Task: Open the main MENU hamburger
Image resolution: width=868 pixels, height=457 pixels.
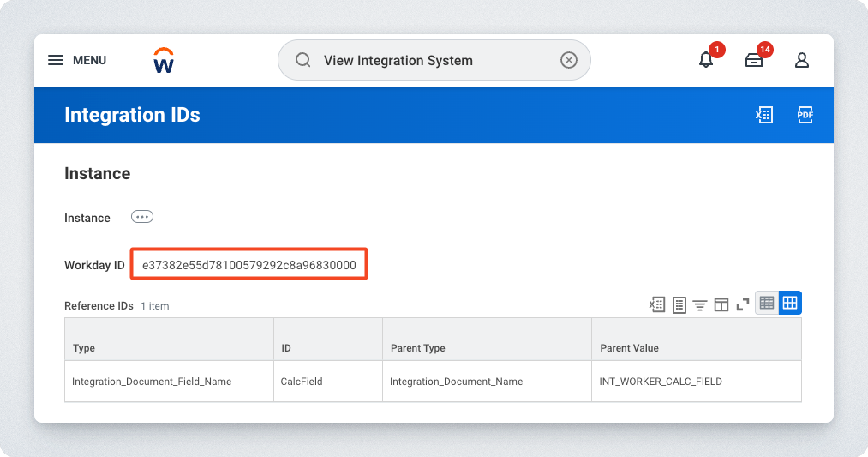Action: click(76, 60)
